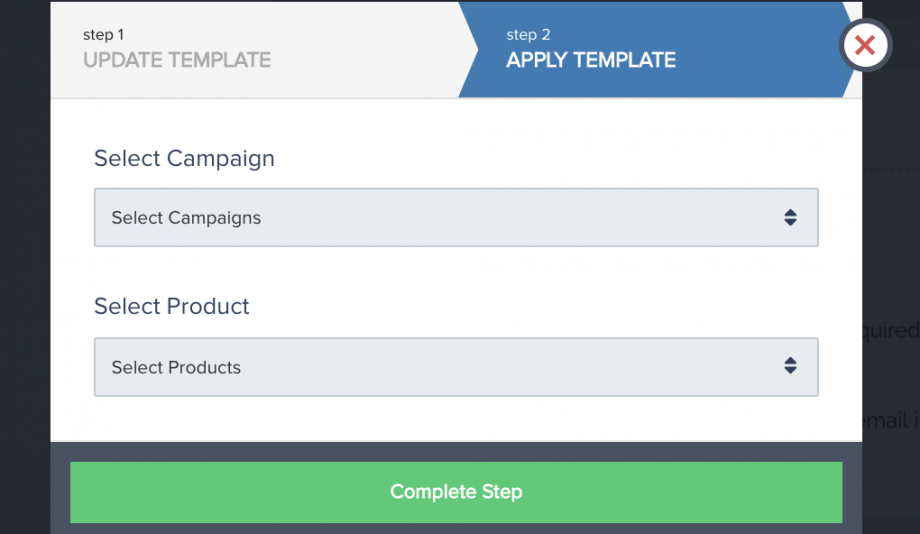
Task: Click the small 'step 2' label
Action: [x=528, y=35]
